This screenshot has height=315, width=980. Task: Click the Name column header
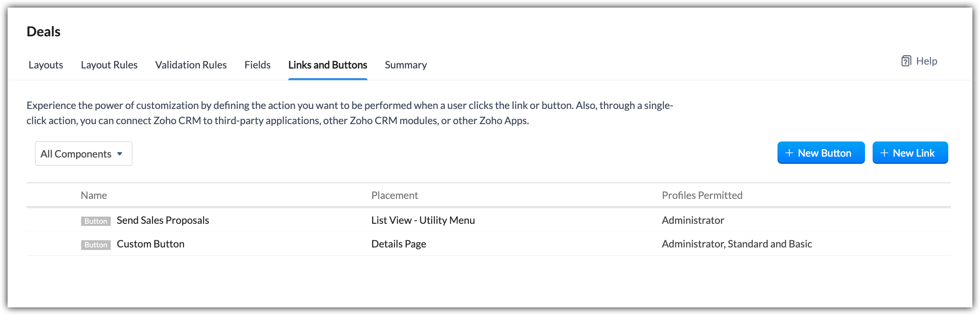94,196
